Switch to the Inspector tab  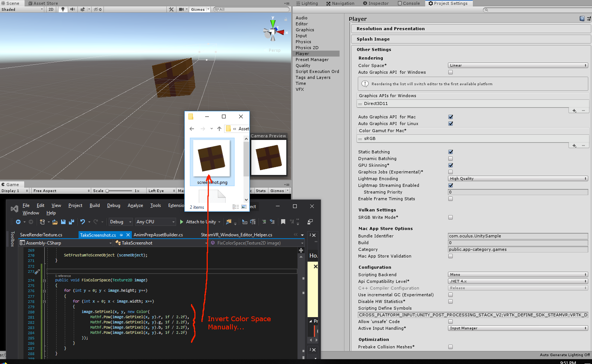click(x=376, y=3)
